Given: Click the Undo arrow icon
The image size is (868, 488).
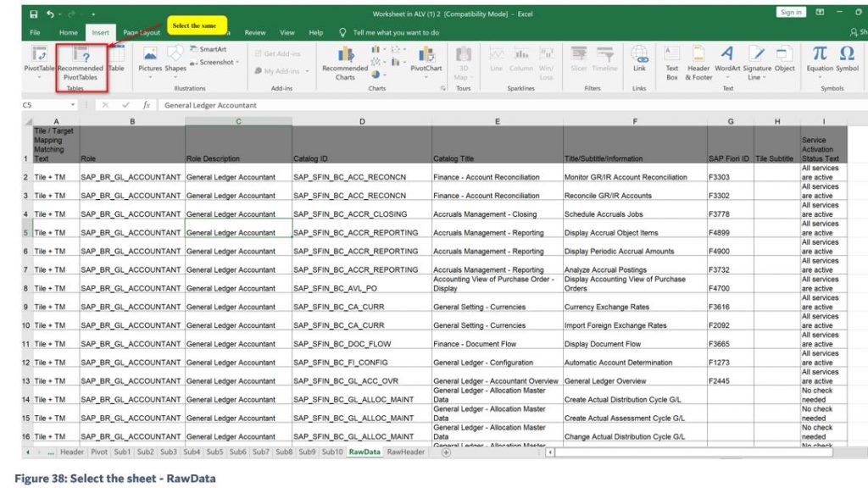Looking at the screenshot, I should (50, 14).
